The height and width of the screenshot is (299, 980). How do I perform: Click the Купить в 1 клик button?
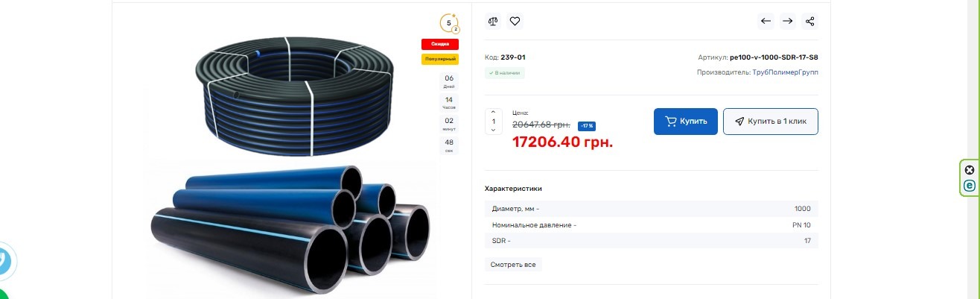point(771,122)
